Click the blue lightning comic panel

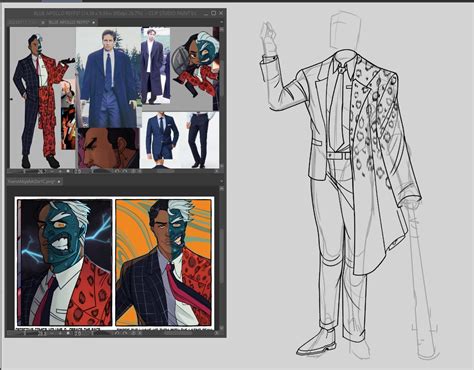64,262
